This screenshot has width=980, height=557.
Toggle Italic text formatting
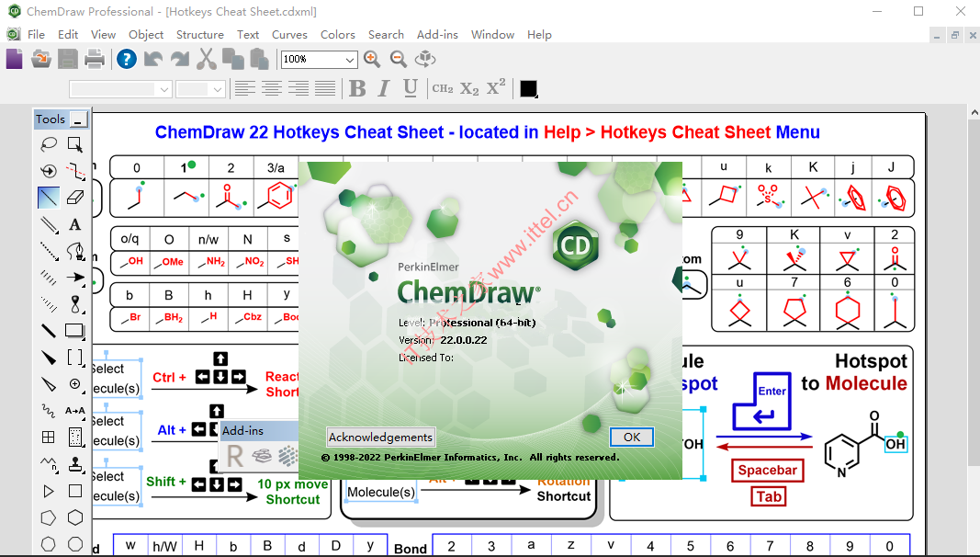click(x=384, y=89)
